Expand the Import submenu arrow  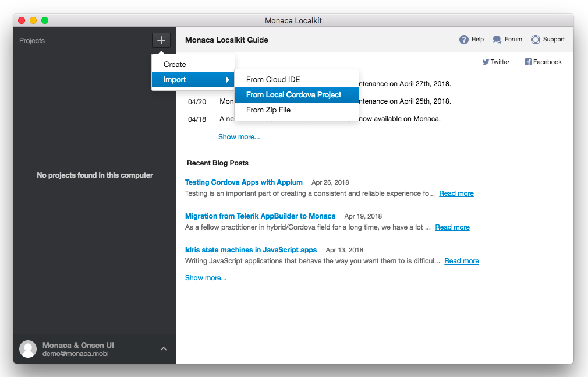tap(228, 80)
